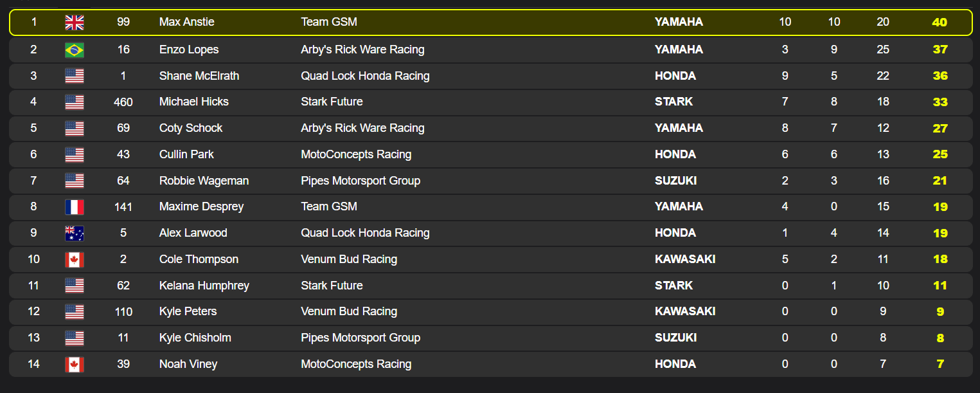Click Michael Hicks rider name
980x393 pixels.
[194, 102]
